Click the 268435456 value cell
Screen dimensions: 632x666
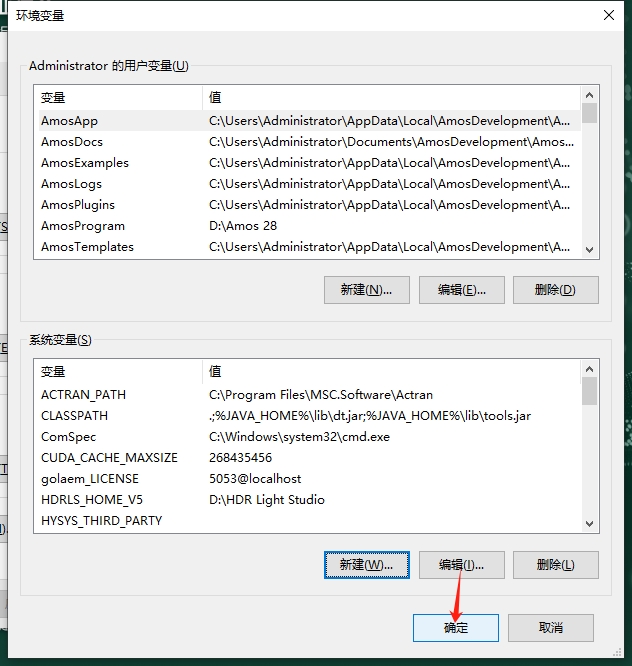[240, 458]
